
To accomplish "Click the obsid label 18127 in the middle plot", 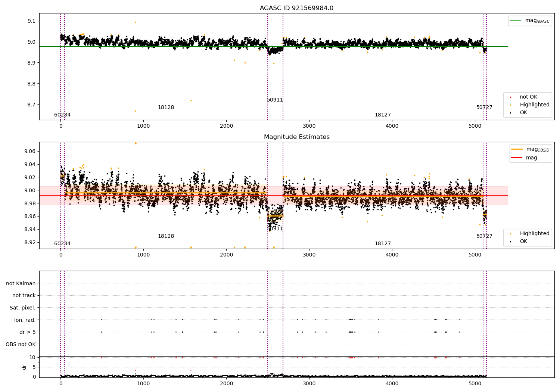I will tap(383, 244).
